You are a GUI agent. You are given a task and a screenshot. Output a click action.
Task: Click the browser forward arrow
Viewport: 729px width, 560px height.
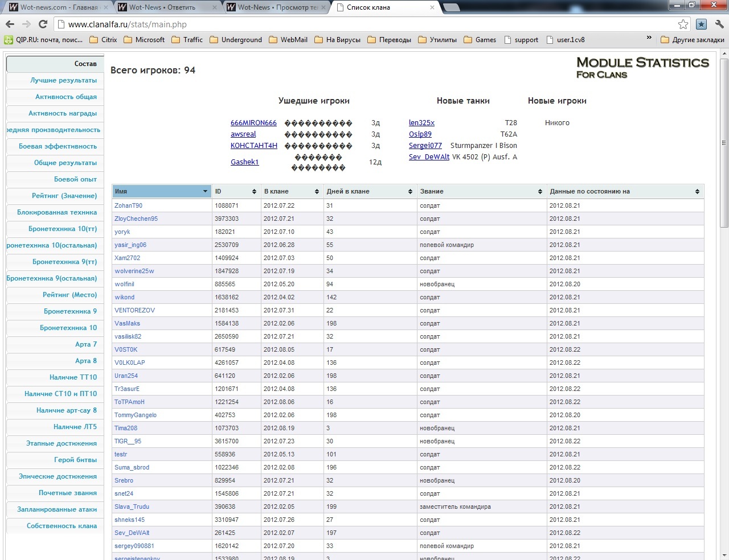[x=26, y=24]
